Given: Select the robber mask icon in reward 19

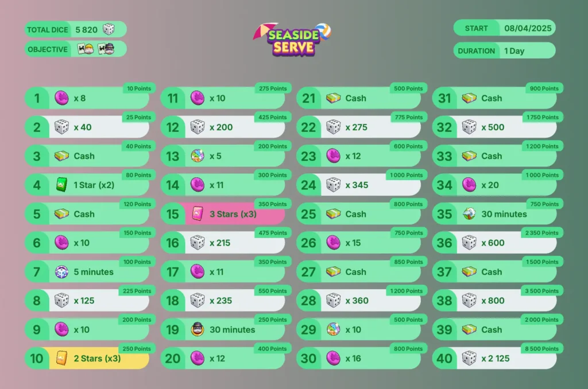Looking at the screenshot, I should [x=198, y=329].
